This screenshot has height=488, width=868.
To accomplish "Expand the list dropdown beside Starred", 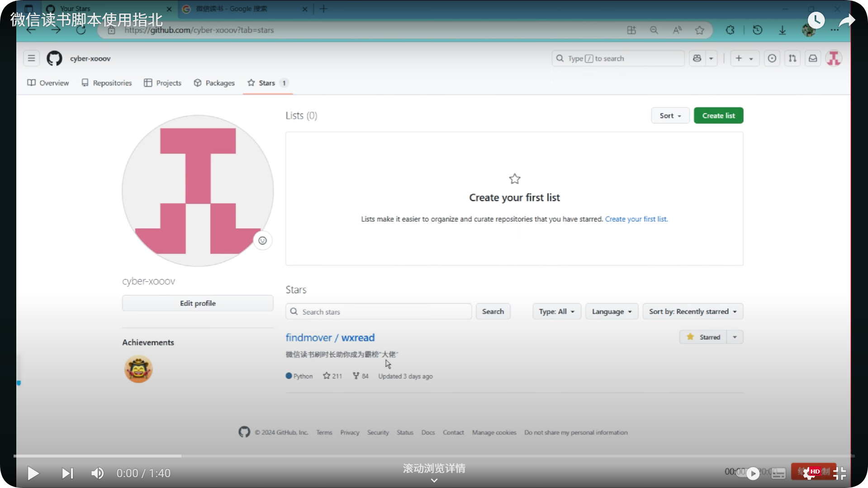I will (x=735, y=337).
